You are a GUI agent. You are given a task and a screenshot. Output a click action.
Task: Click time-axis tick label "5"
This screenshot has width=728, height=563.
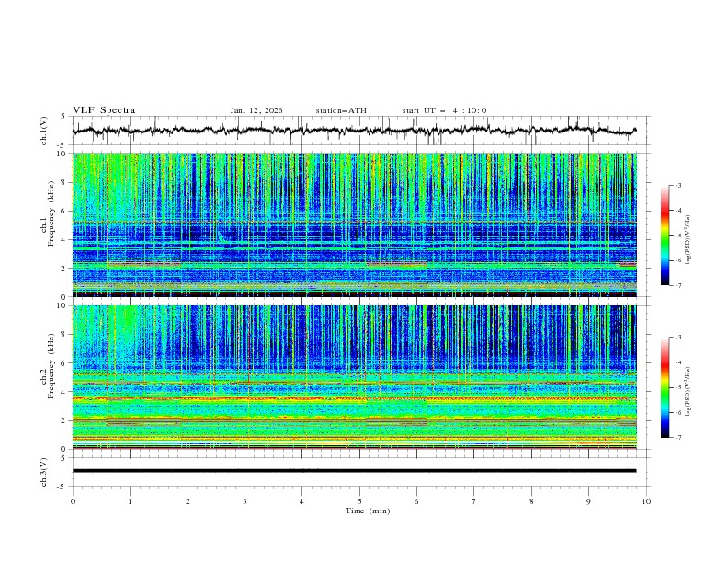coord(359,501)
